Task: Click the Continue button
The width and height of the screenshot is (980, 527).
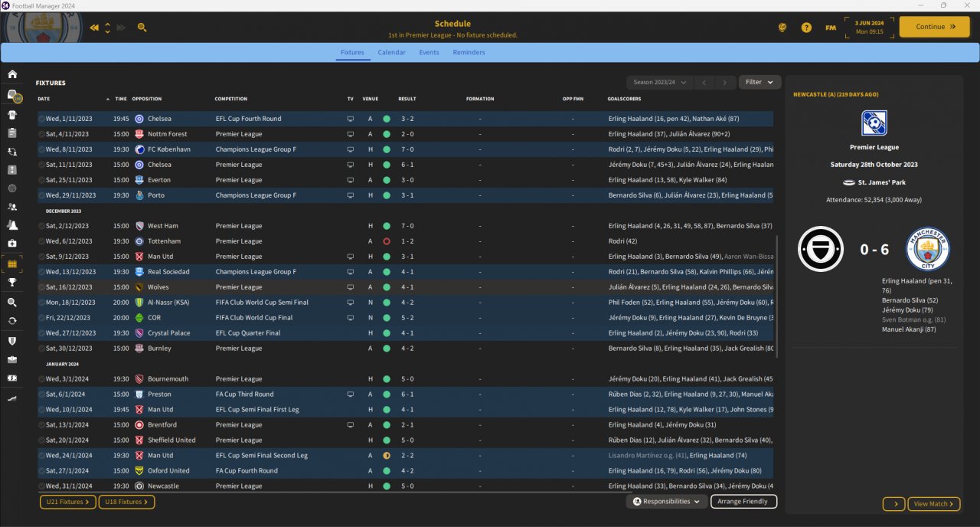Action: point(935,27)
